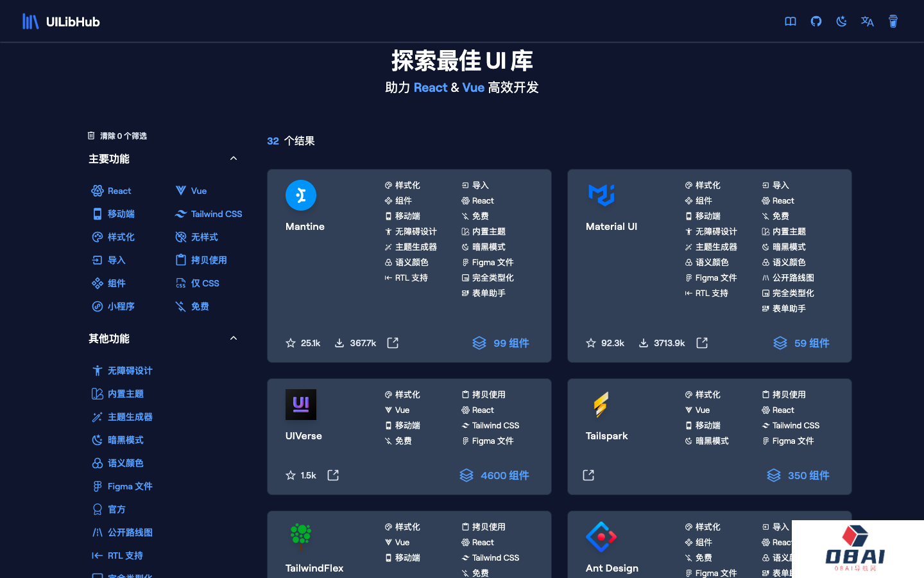Open the language translation icon
Image resolution: width=924 pixels, height=578 pixels.
point(868,21)
